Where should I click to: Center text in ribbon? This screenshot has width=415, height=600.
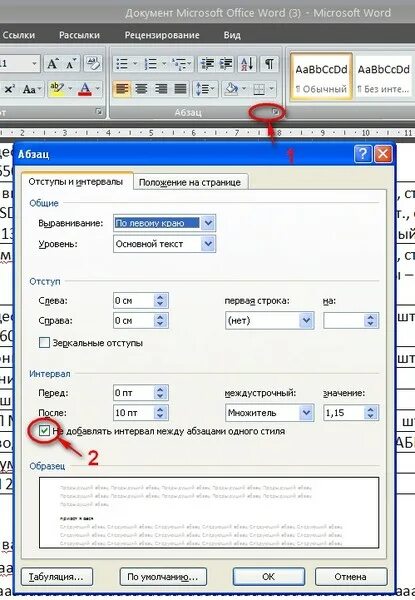(142, 89)
